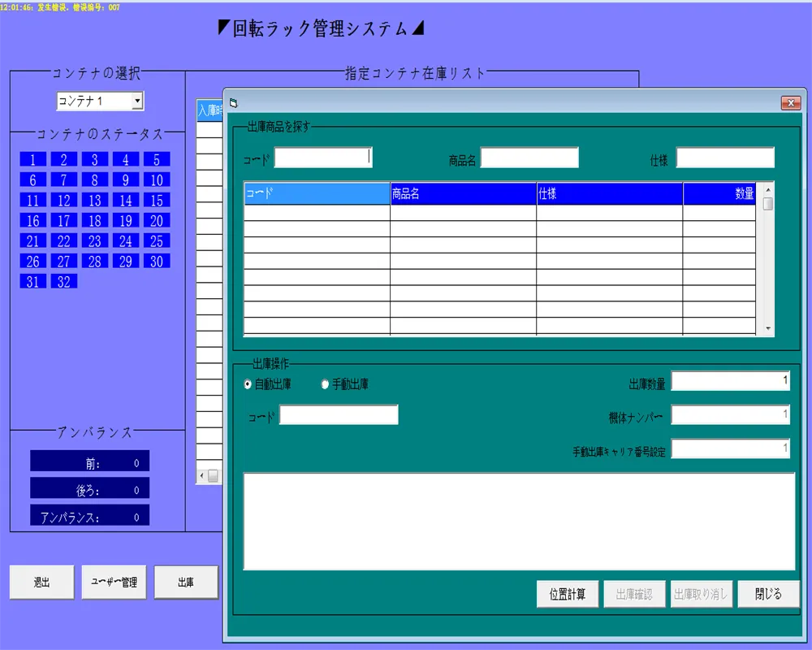
Task: Click the product list scrollbar down arrow
Action: pos(768,329)
